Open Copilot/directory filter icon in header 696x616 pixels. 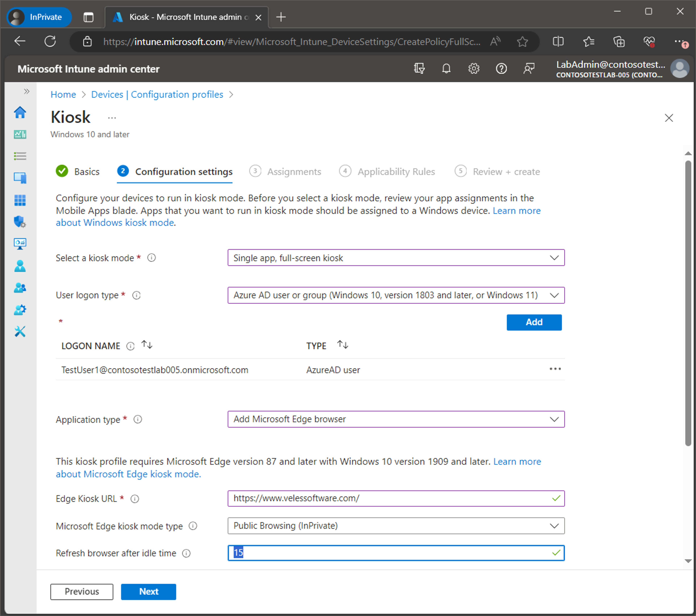[x=419, y=69]
